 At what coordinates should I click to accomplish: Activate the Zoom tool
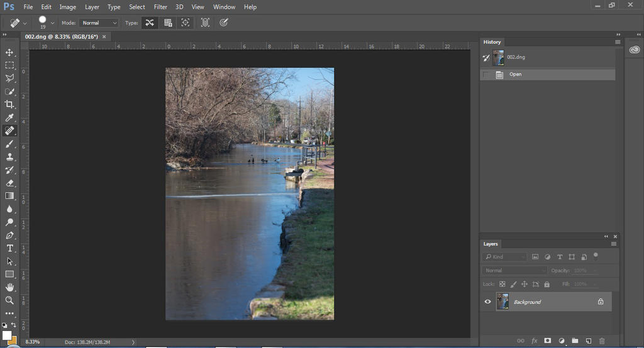tap(9, 300)
